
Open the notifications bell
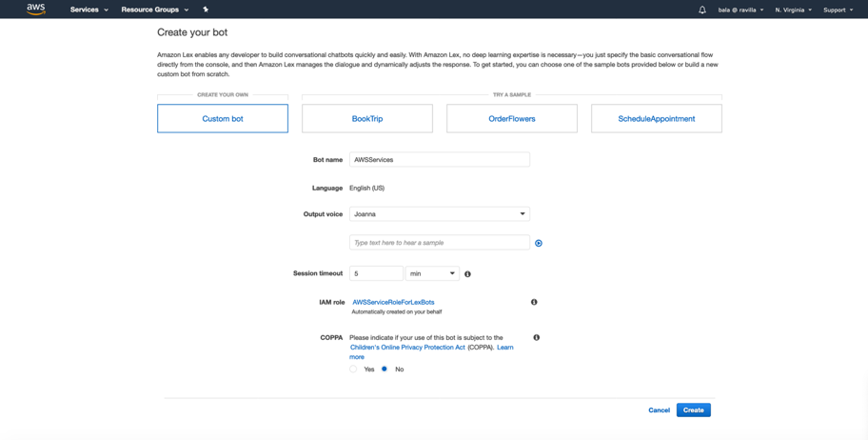702,10
